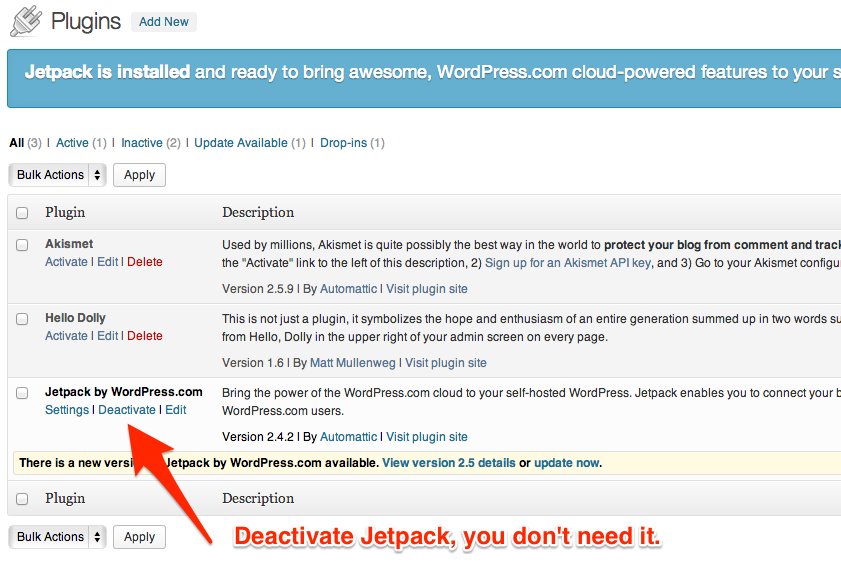Activate the Hello Dolly plugin
The image size is (841, 575).
tap(66, 336)
